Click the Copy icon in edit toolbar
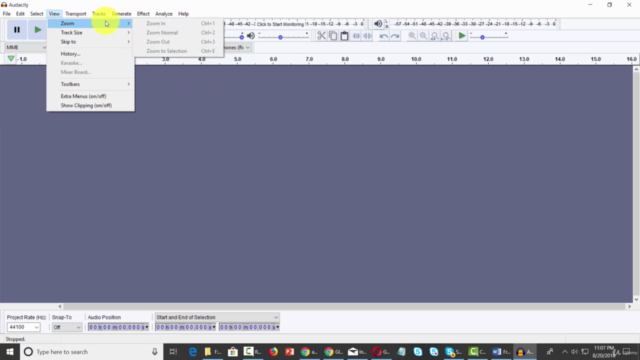The width and height of the screenshot is (640, 360). click(x=333, y=36)
